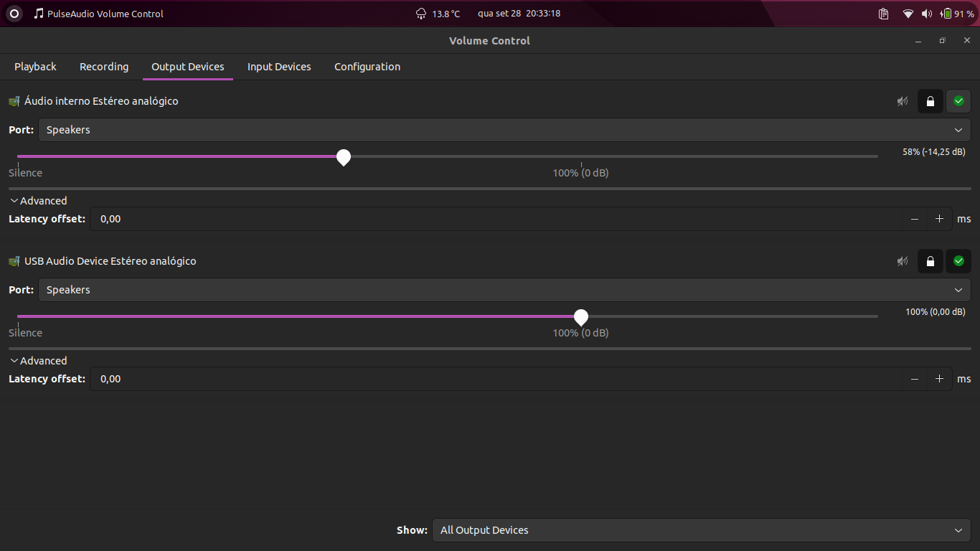980x551 pixels.
Task: Decrease latency offset for USB Audio Device
Action: [914, 379]
